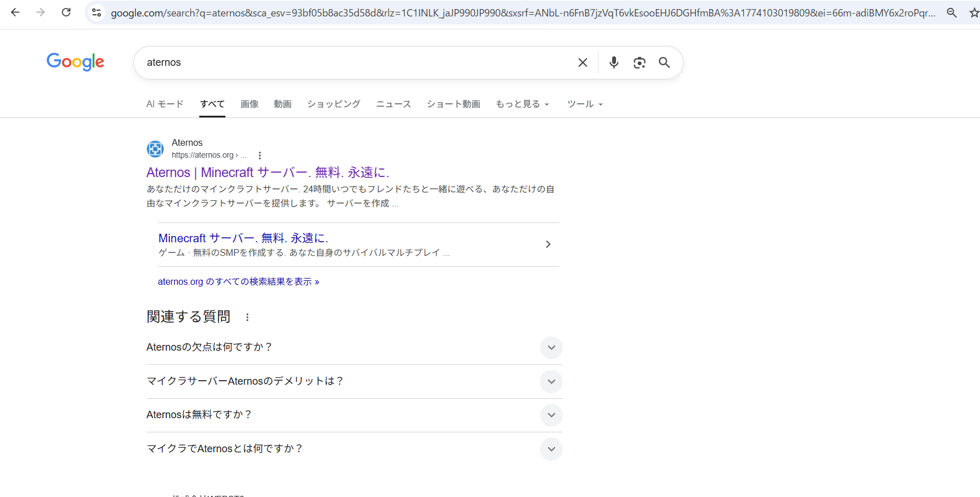980x497 pixels.
Task: Expand 'Aternosの欠点は何ですか？' question
Action: pos(551,348)
